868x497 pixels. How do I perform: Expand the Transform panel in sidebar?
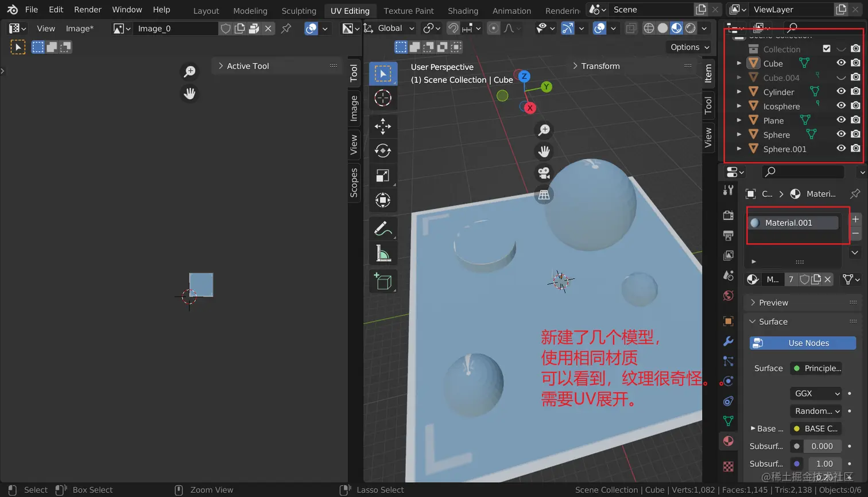tap(632, 66)
